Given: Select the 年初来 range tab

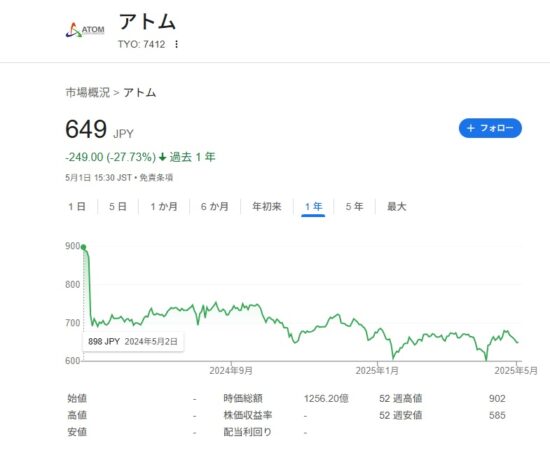Looking at the screenshot, I should click(267, 206).
